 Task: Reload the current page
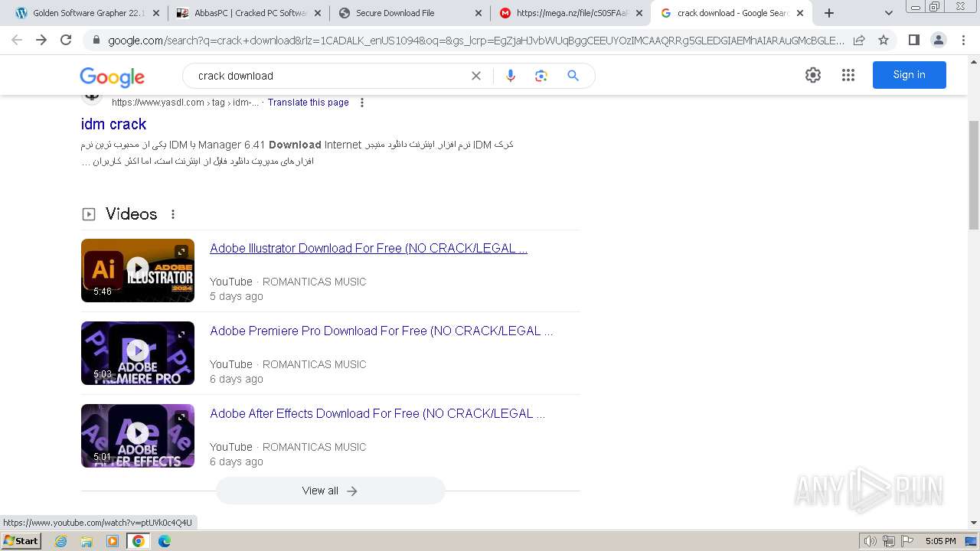pos(66,40)
